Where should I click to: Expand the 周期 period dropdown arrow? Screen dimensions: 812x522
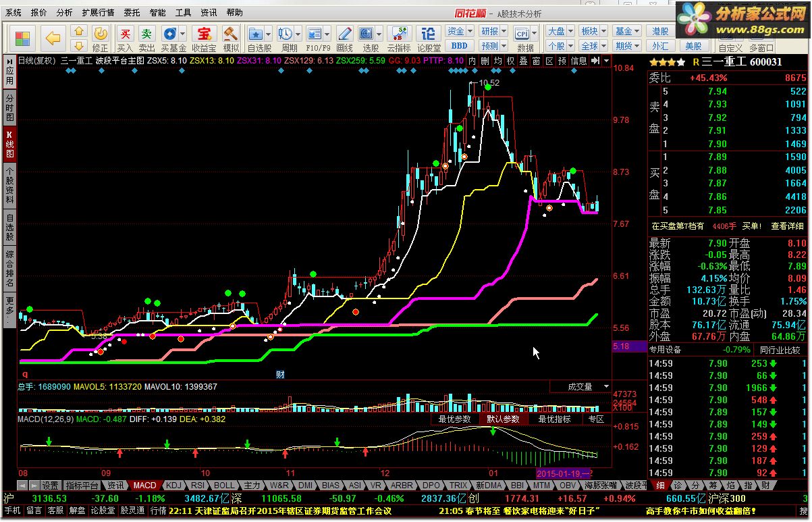(x=298, y=34)
